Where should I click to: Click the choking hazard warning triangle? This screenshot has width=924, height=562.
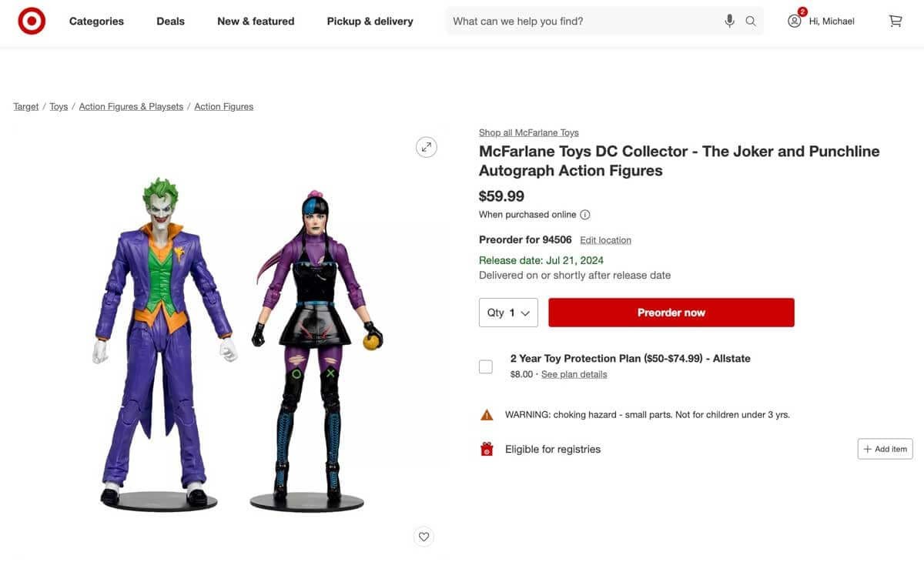point(486,413)
